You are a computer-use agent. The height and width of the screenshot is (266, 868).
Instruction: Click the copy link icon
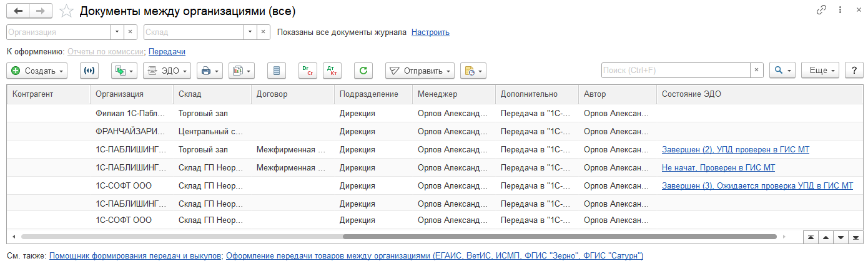point(821,11)
